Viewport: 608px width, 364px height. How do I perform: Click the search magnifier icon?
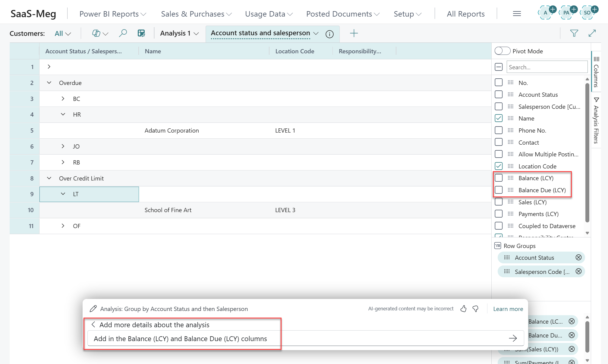point(123,33)
